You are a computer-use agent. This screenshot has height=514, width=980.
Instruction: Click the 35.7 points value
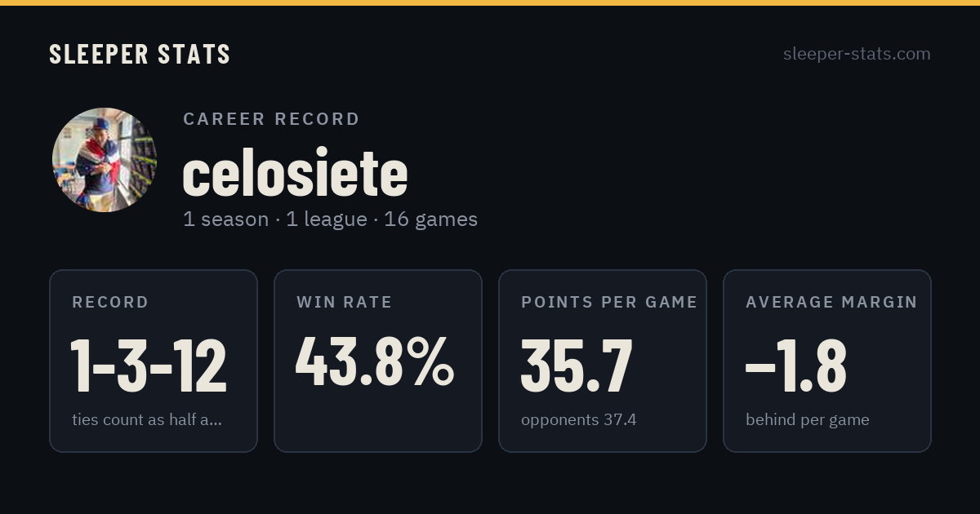pos(577,366)
